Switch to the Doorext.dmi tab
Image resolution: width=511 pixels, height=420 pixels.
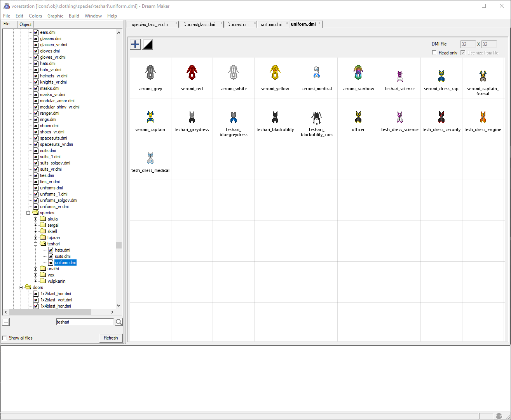pyautogui.click(x=238, y=24)
